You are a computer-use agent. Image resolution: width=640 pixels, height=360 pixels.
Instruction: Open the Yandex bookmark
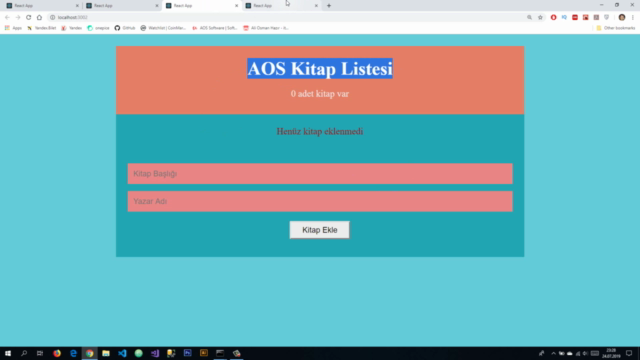coord(71,28)
